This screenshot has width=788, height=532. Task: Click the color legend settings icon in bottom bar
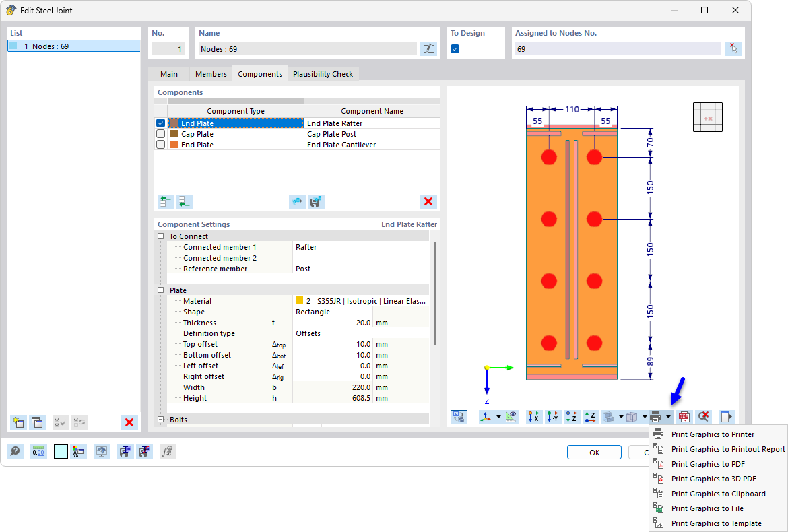(x=78, y=451)
